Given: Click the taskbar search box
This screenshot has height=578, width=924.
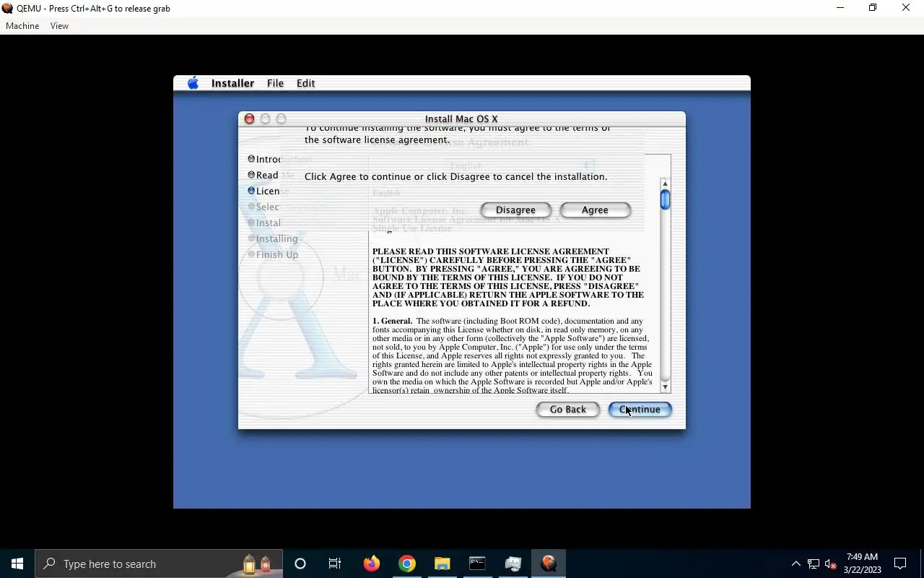Looking at the screenshot, I should [159, 564].
